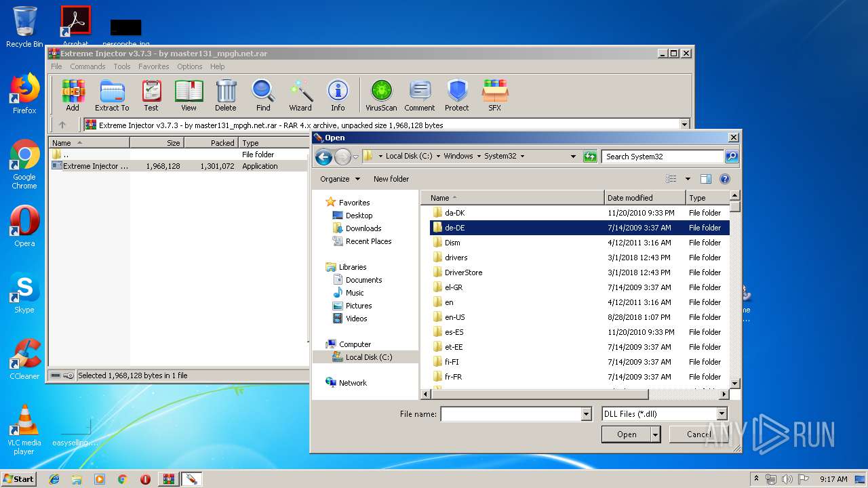Open Options menu in WinRAR

point(190,66)
